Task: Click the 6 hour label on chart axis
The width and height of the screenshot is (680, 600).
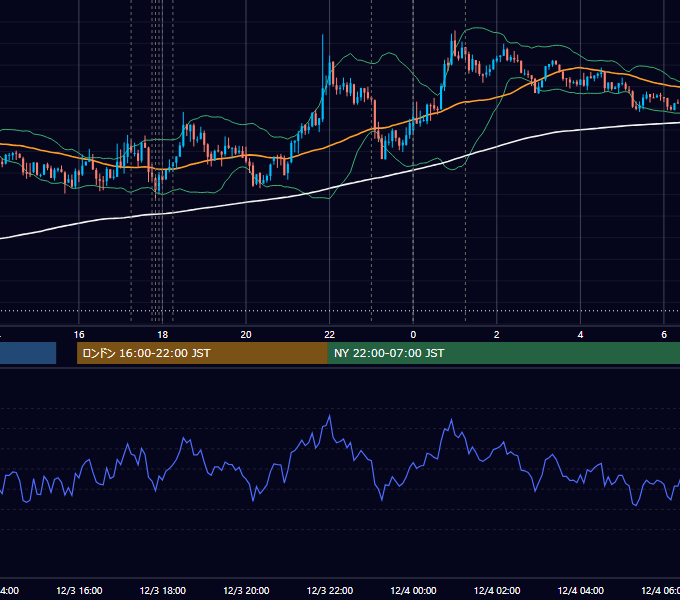Action: pos(664,335)
